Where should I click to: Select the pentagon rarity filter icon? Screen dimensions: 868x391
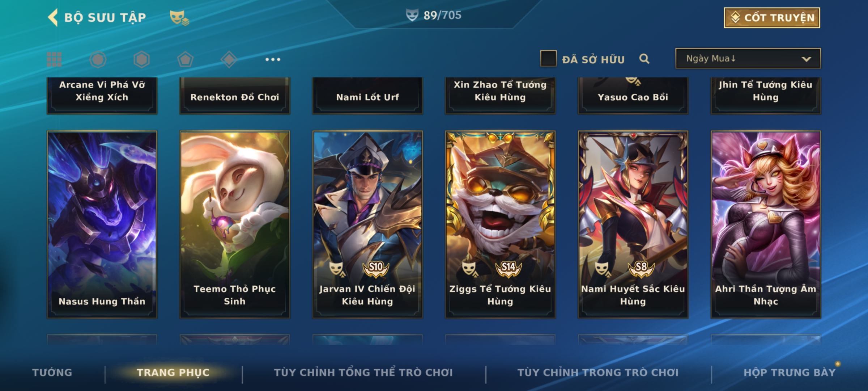coord(185,59)
